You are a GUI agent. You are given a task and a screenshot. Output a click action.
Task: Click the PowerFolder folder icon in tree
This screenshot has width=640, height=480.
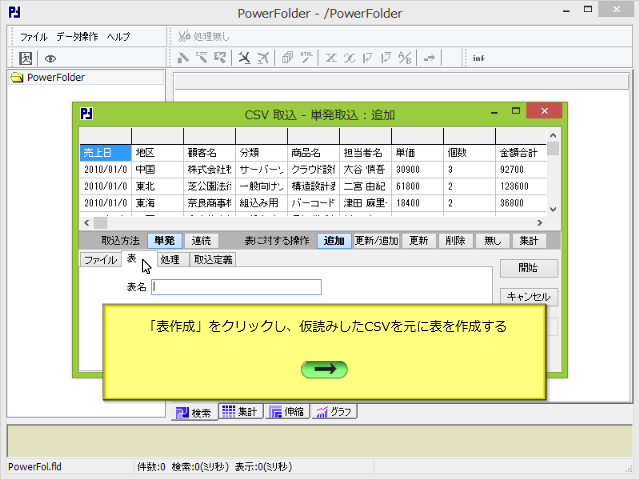pos(17,78)
